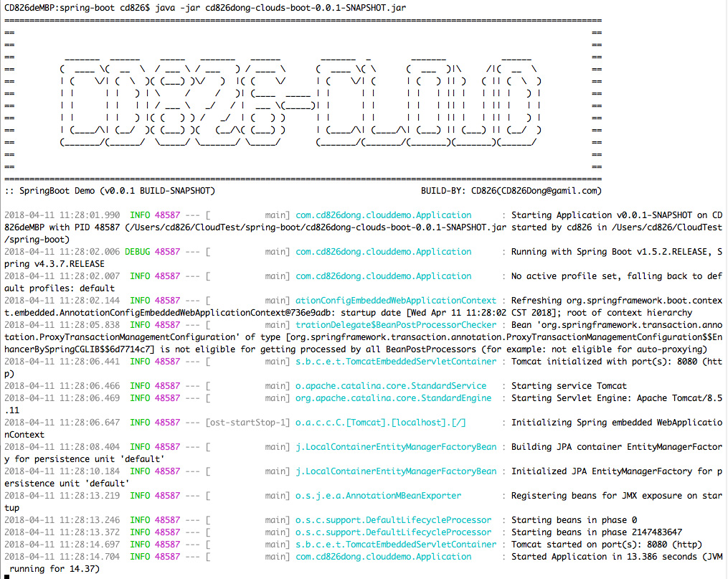This screenshot has height=579, width=728.
Task: Click the org.apache.catalina.core.StandardEngine logger name
Action: [x=394, y=398]
